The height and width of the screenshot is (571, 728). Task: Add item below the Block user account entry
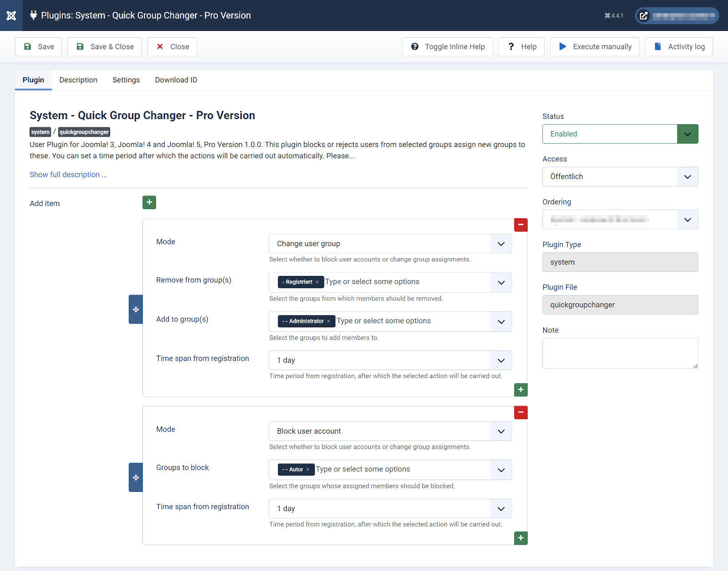tap(521, 538)
